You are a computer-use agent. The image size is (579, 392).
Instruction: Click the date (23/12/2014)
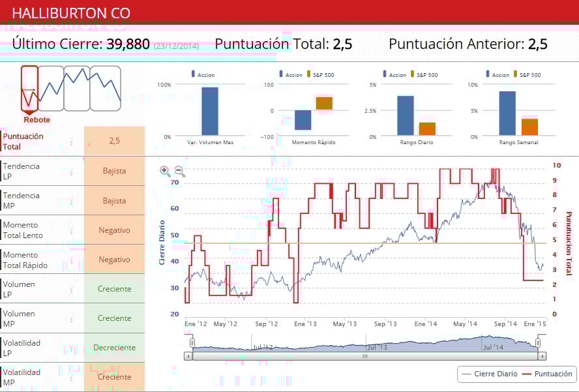tap(176, 46)
